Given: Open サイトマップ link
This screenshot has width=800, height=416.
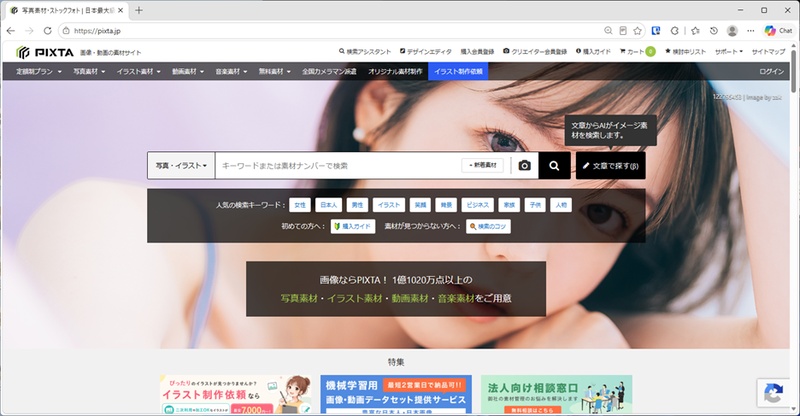Looking at the screenshot, I should [768, 52].
